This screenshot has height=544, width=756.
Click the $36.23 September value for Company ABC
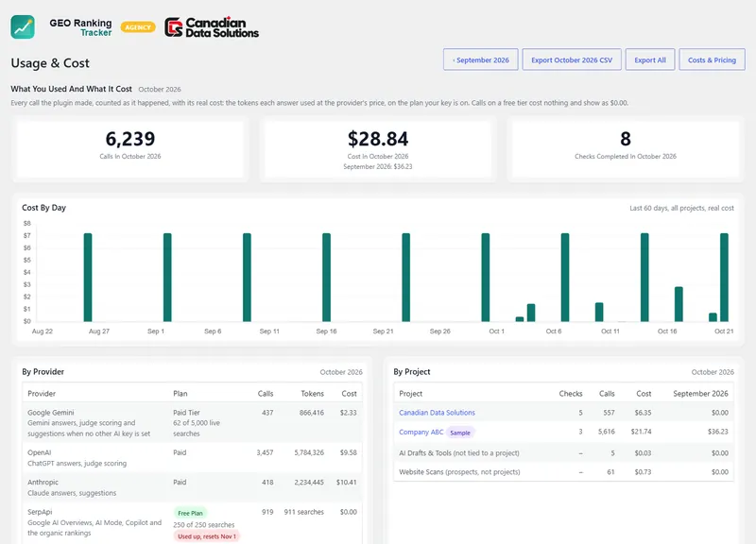coord(718,432)
